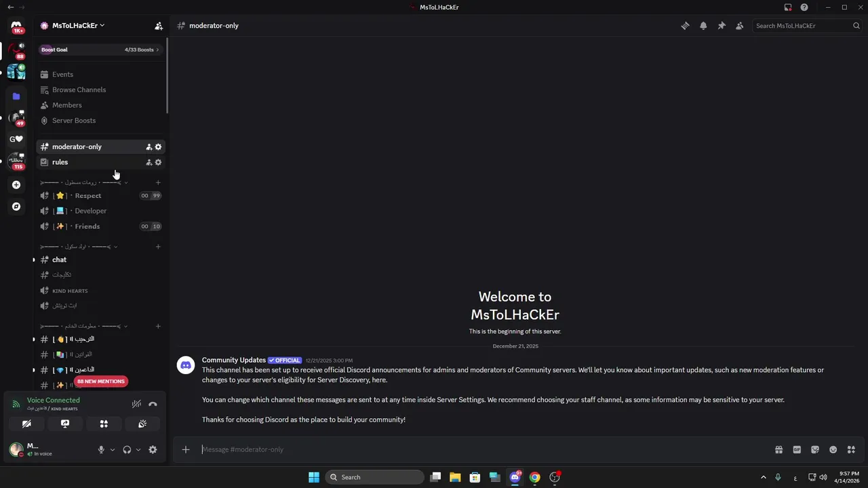Open the Inbox icon in title bar

click(x=788, y=7)
